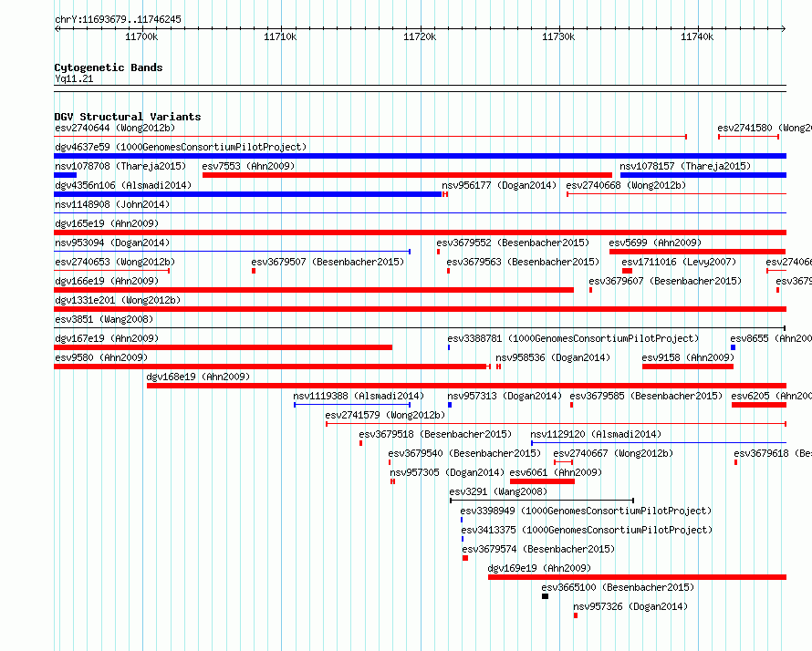Image resolution: width=812 pixels, height=651 pixels.
Task: Open esv3679607 (Besenbacher2015) label
Action: (665, 281)
